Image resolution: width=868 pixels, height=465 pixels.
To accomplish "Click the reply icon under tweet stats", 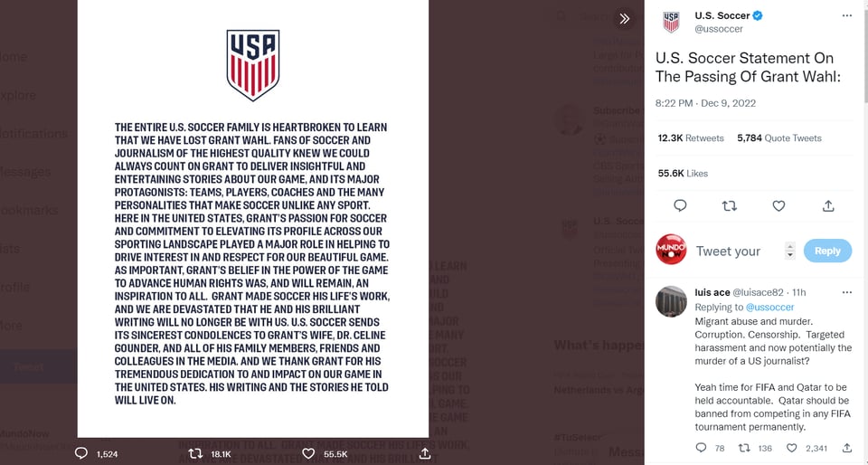I will [680, 206].
